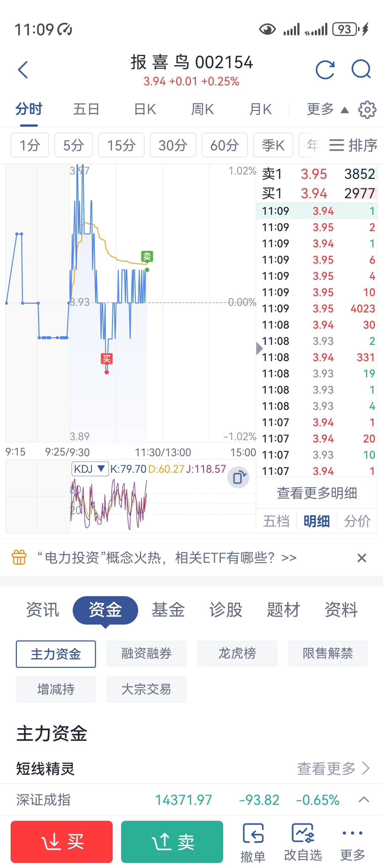The image size is (383, 868).
Task: Select the 限售解禁 filter chip
Action: point(328,654)
